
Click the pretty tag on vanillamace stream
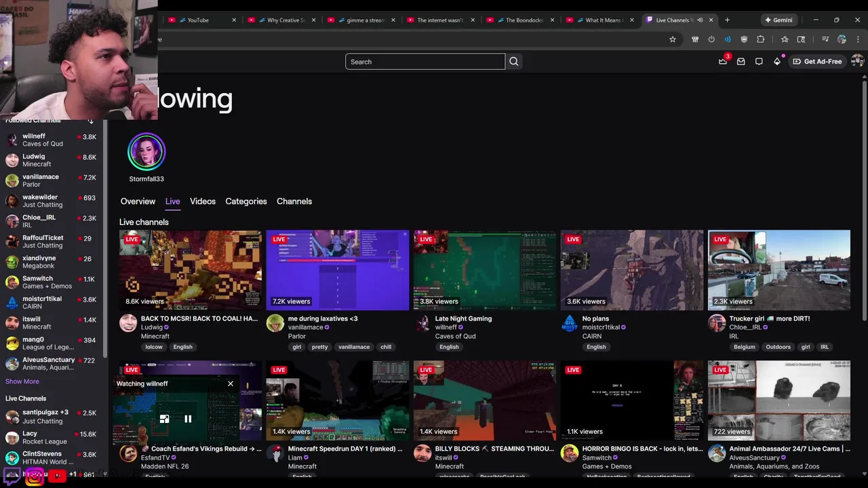(319, 347)
